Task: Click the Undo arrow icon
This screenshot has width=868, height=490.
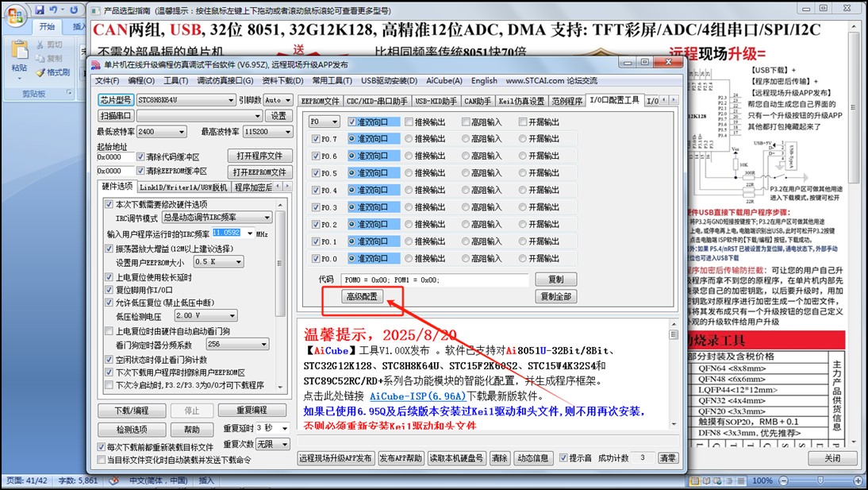Action: click(52, 10)
